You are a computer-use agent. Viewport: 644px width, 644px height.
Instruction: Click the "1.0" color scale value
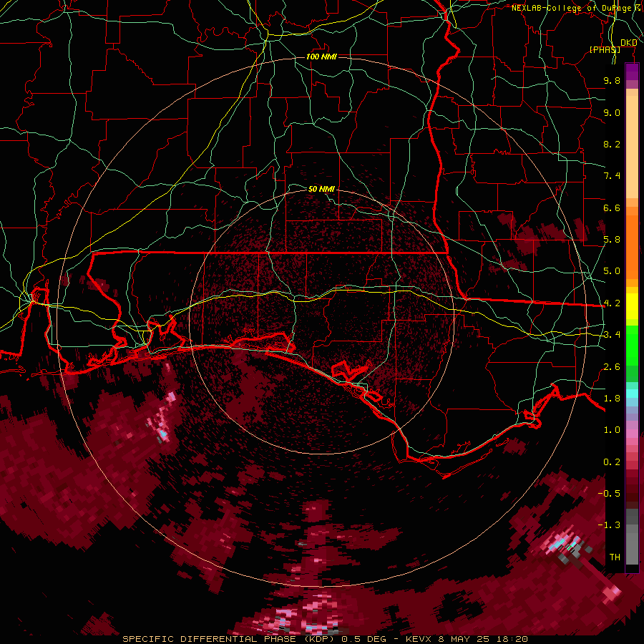(x=612, y=430)
